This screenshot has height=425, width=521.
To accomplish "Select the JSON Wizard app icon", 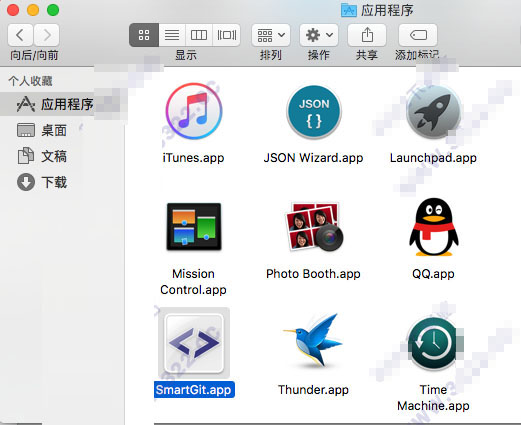I will (x=314, y=112).
